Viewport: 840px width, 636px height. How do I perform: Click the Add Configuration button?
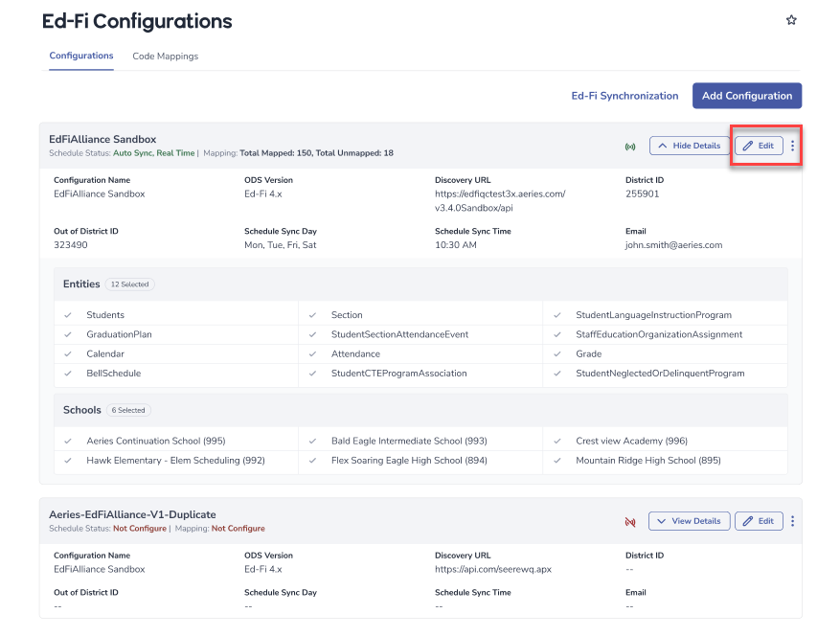[x=747, y=96]
